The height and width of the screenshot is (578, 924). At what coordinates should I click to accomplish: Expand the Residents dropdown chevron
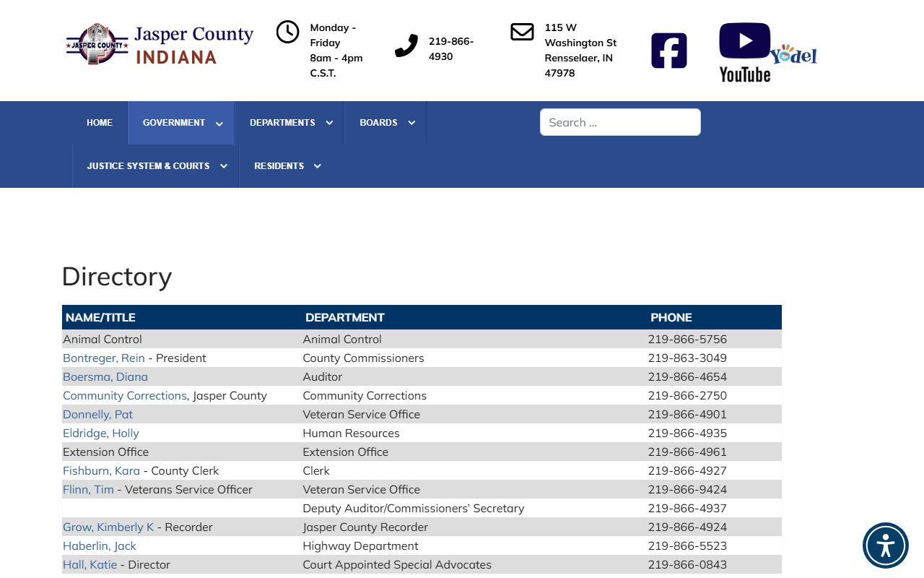click(317, 166)
